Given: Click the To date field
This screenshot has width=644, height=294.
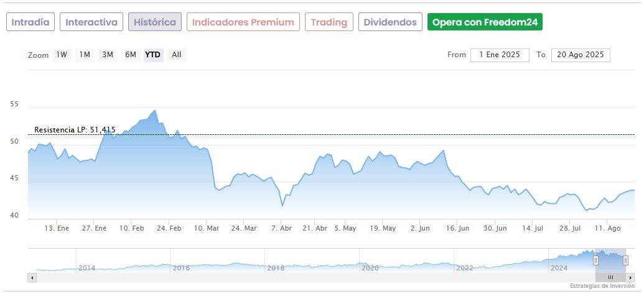Looking at the screenshot, I should pos(581,55).
